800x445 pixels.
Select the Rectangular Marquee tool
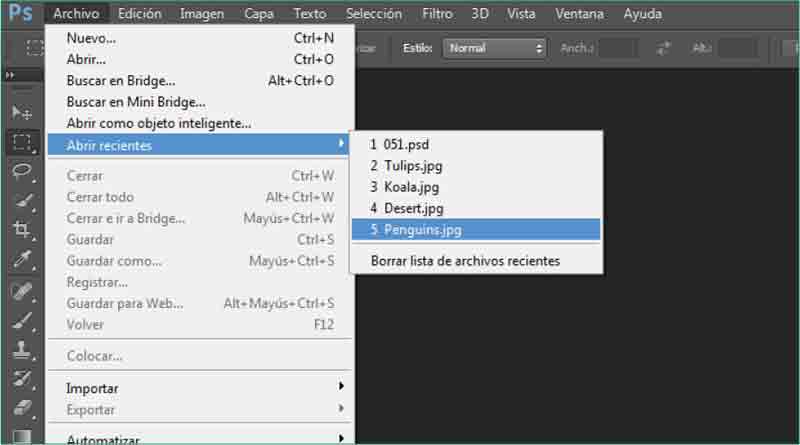click(x=21, y=142)
